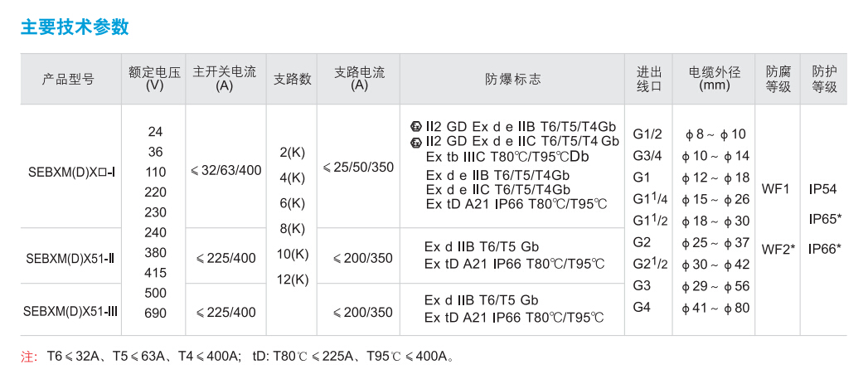Image resolution: width=868 pixels, height=389 pixels.
Task: Select the 主开关电流 (A) header
Action: click(x=225, y=79)
